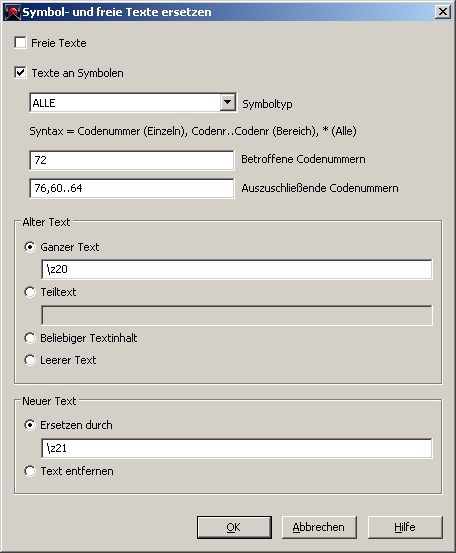Enable the Freie Texte checkbox
Viewport: 456px width, 553px height.
20,43
